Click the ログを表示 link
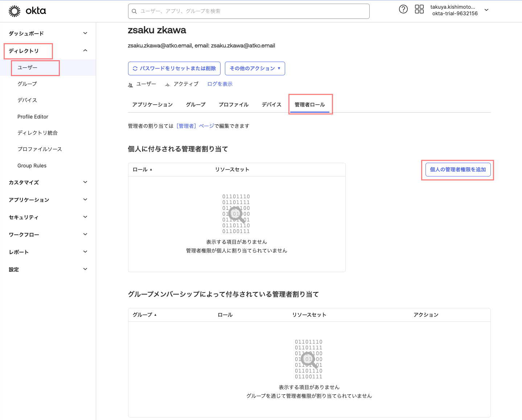The height and width of the screenshot is (420, 522). [x=219, y=84]
